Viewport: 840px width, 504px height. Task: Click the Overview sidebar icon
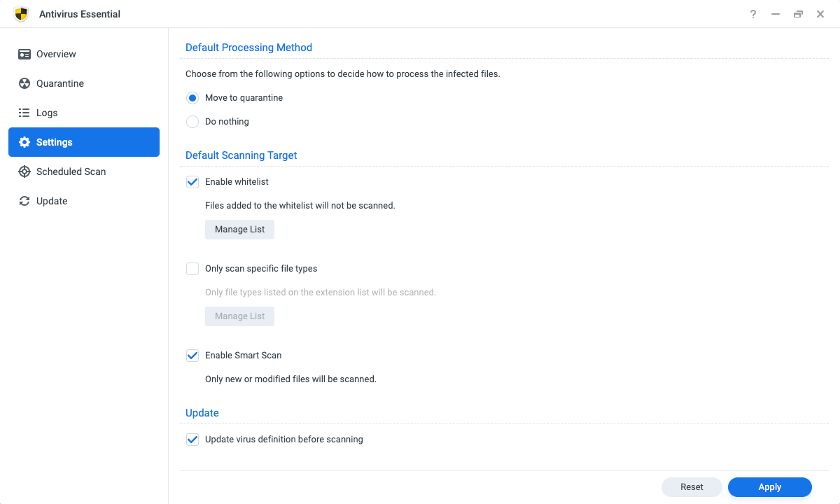coord(24,54)
